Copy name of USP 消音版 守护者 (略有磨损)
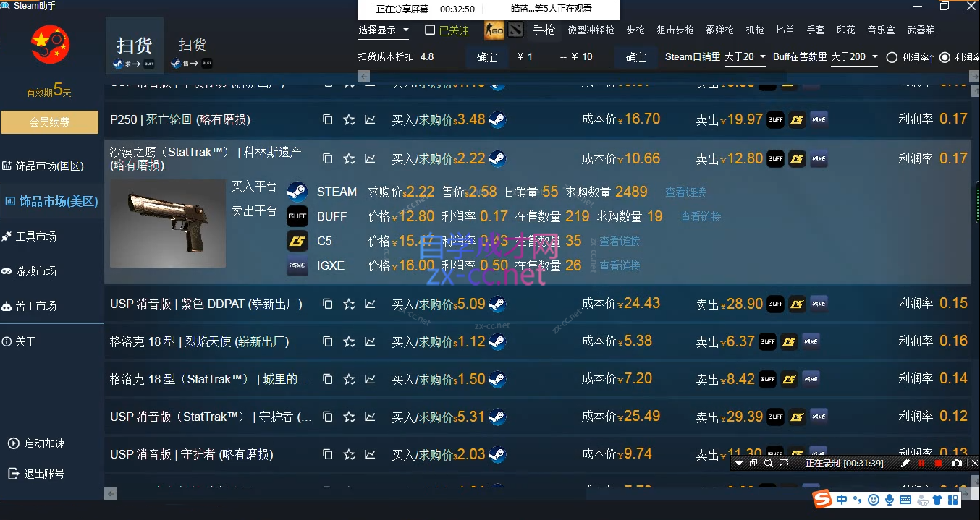 point(327,454)
